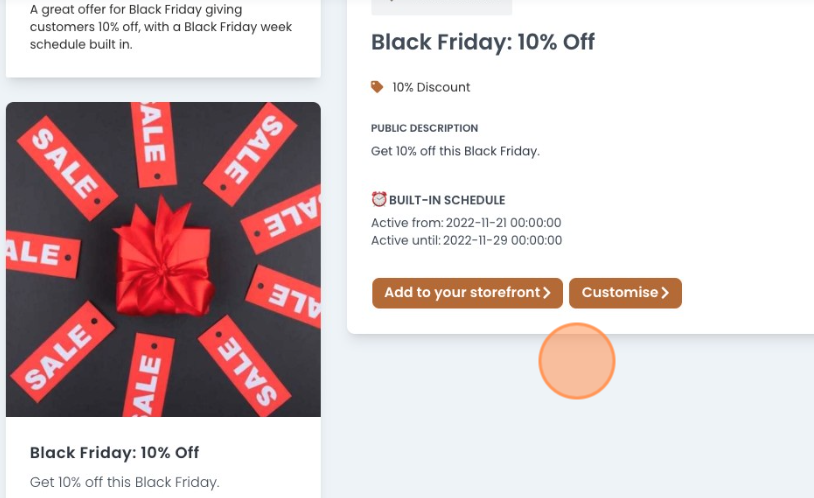Click the 10% Discount label
The width and height of the screenshot is (814, 498).
tap(431, 87)
